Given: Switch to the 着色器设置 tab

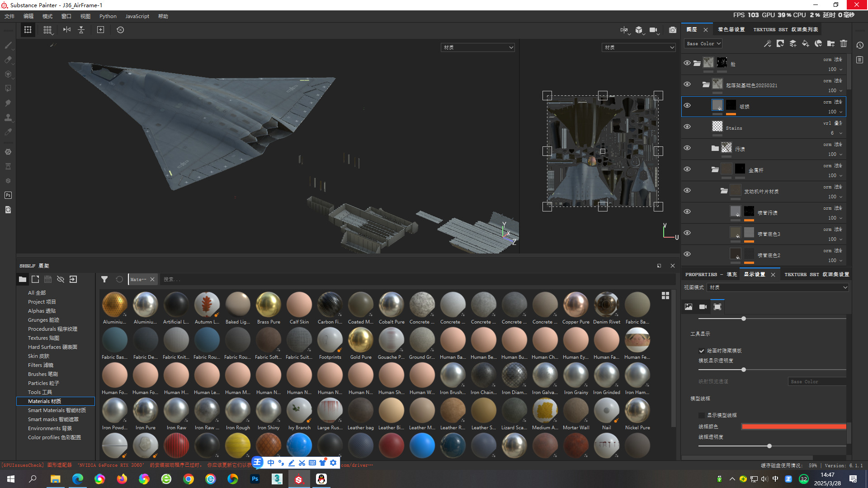Looking at the screenshot, I should (731, 29).
